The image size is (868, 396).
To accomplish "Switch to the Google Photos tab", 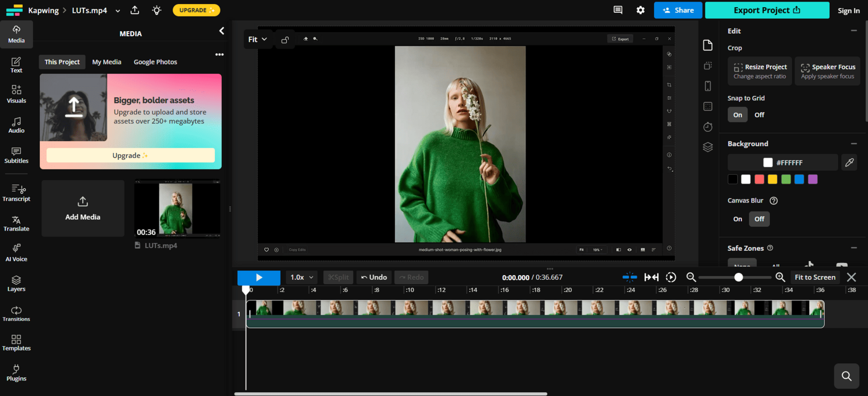I will 155,62.
